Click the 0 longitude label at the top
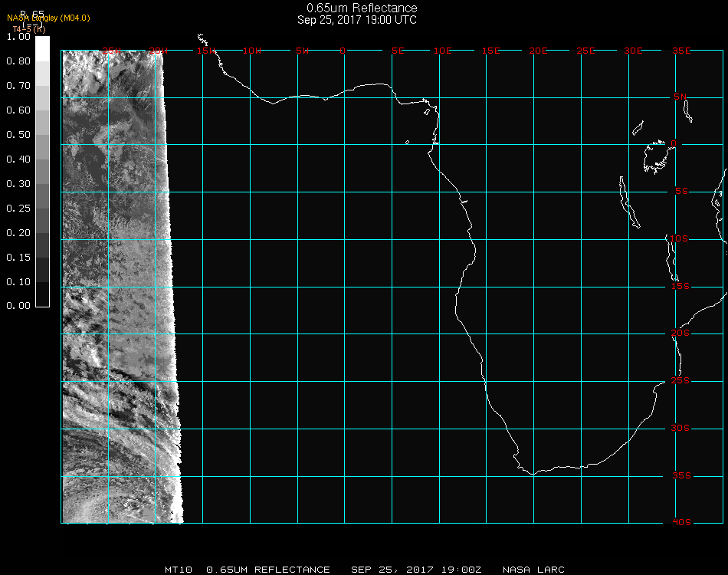728x575 pixels. [343, 51]
